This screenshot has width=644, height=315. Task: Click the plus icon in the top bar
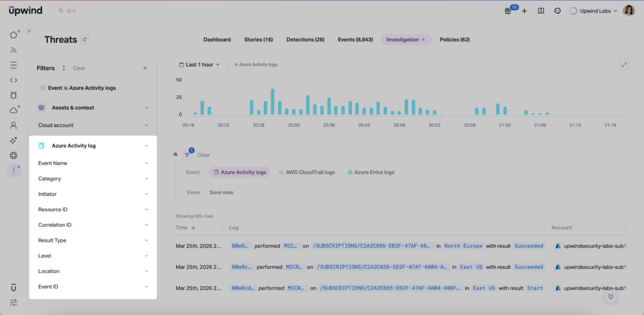tap(525, 11)
